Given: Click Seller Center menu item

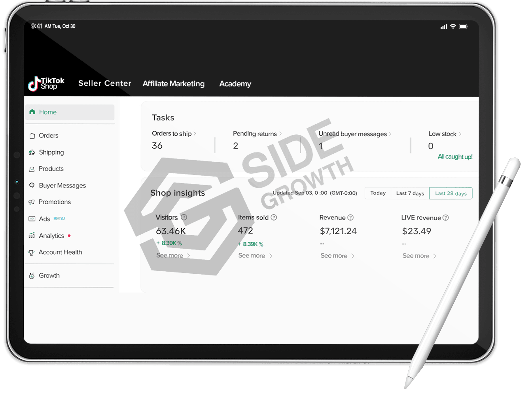Looking at the screenshot, I should (105, 84).
